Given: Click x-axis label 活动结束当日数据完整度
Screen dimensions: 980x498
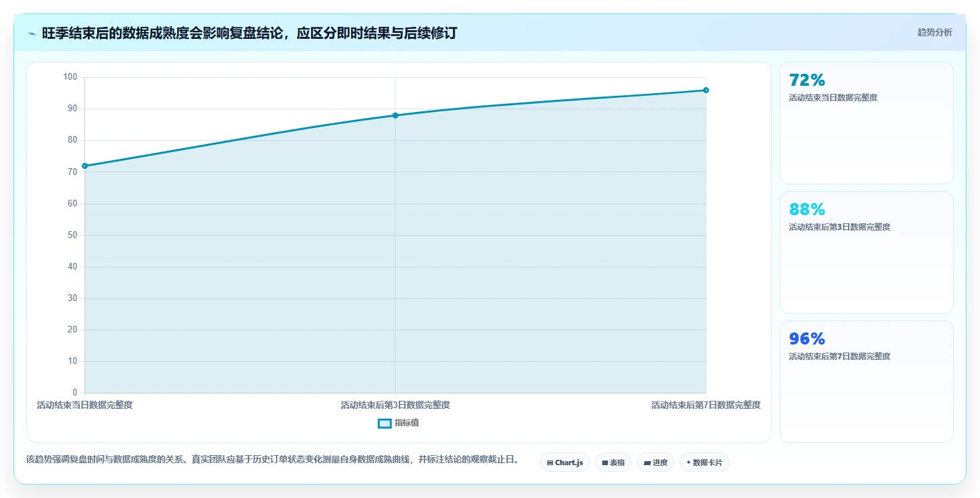Looking at the screenshot, I should click(x=84, y=406).
